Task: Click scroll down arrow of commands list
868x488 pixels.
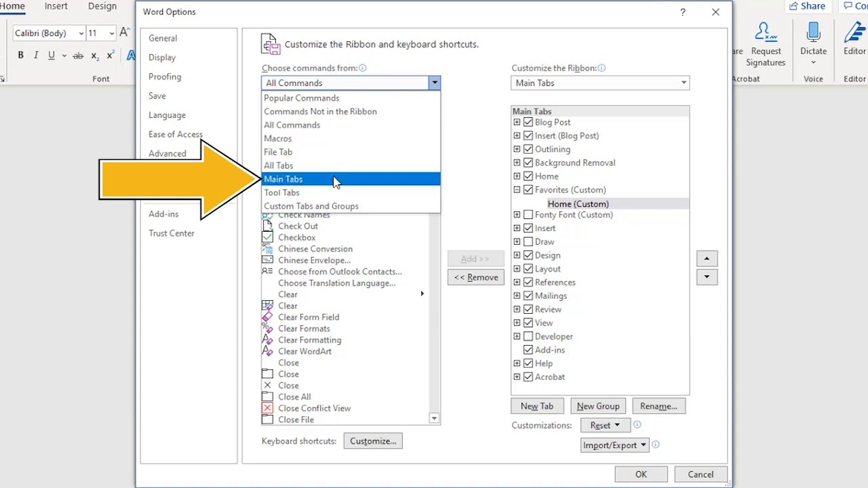Action: click(434, 419)
